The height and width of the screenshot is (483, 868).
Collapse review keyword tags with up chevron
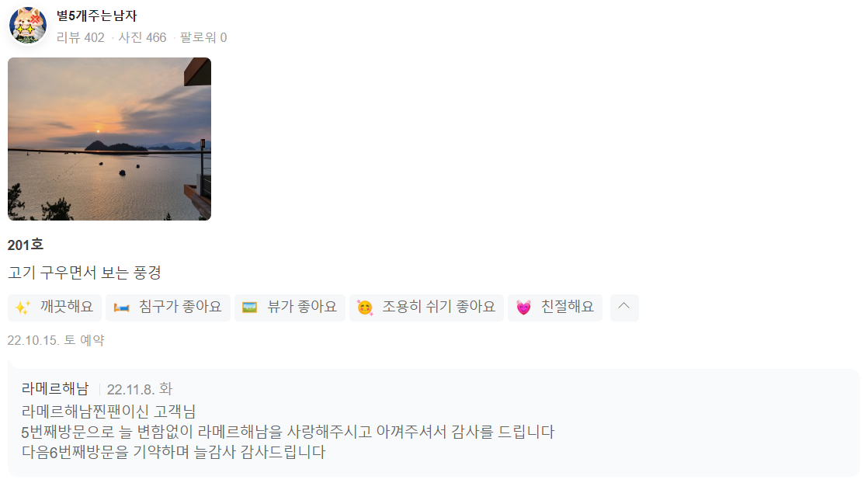(624, 308)
